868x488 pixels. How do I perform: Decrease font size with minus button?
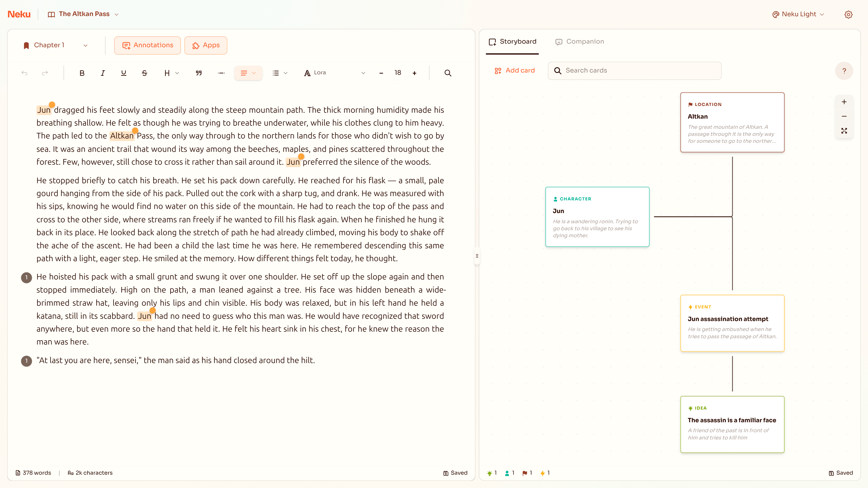[381, 73]
